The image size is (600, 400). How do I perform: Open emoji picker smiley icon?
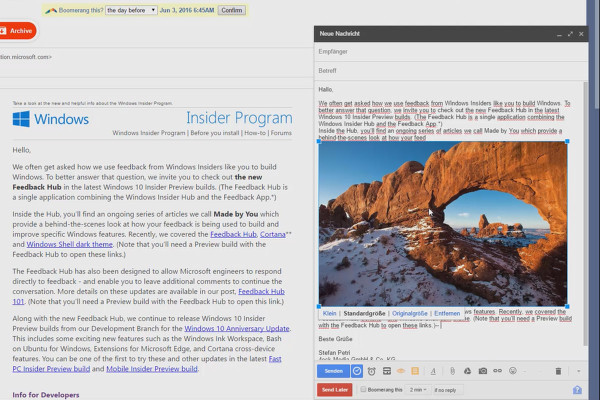513,371
